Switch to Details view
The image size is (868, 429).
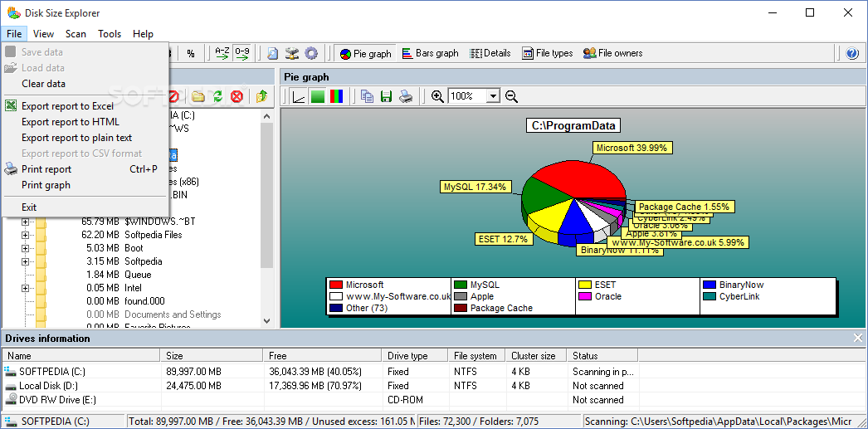click(490, 54)
